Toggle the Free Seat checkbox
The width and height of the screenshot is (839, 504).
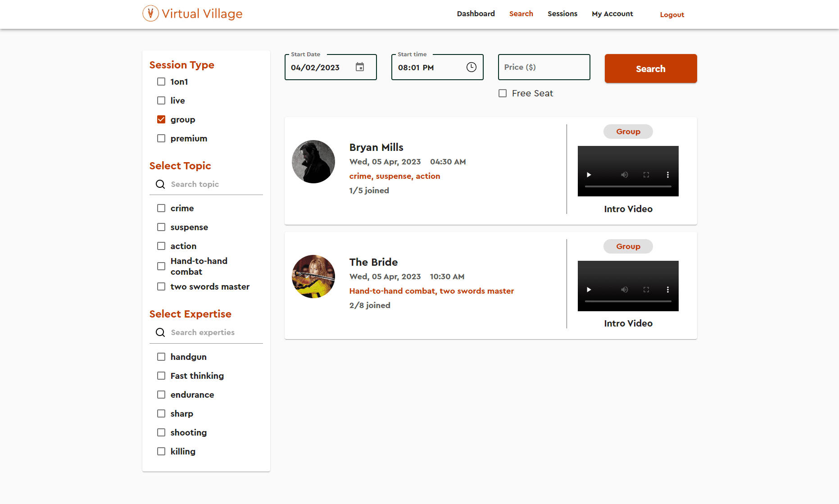tap(503, 93)
